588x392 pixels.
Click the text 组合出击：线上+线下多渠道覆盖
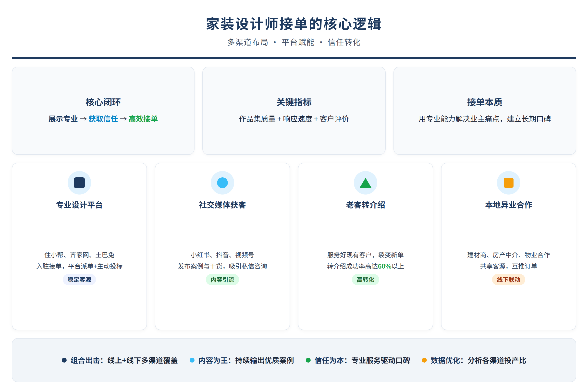tap(124, 360)
